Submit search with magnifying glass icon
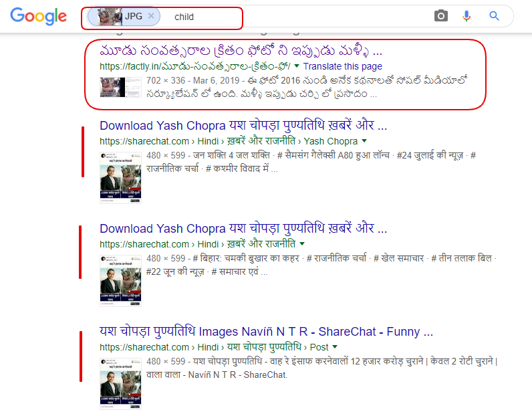 click(x=494, y=16)
